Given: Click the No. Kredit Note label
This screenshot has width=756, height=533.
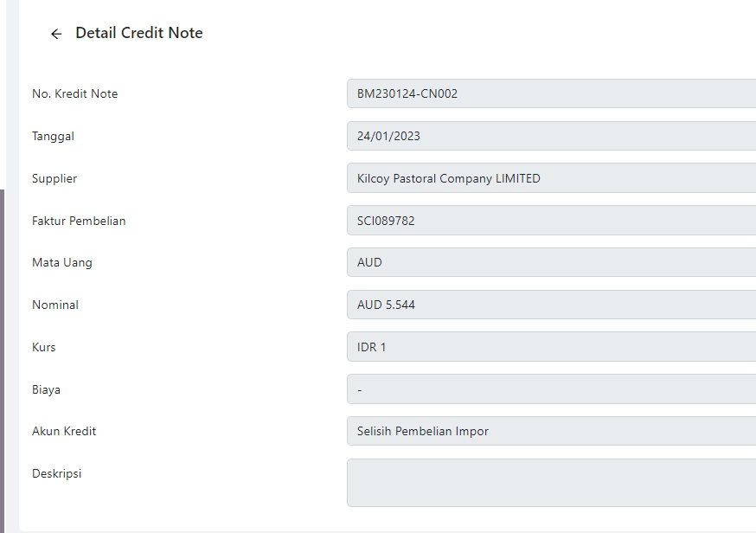Looking at the screenshot, I should pos(74,93).
